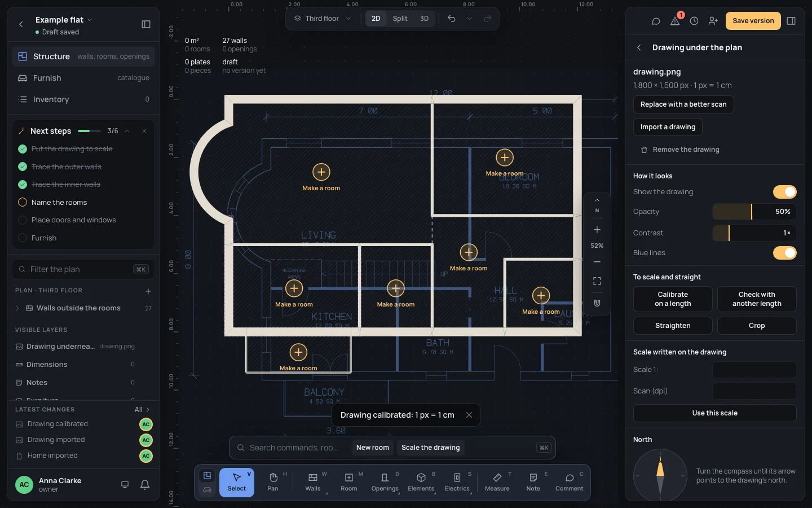Open notifications bell
Screen dimensions: 812x508
145,485
